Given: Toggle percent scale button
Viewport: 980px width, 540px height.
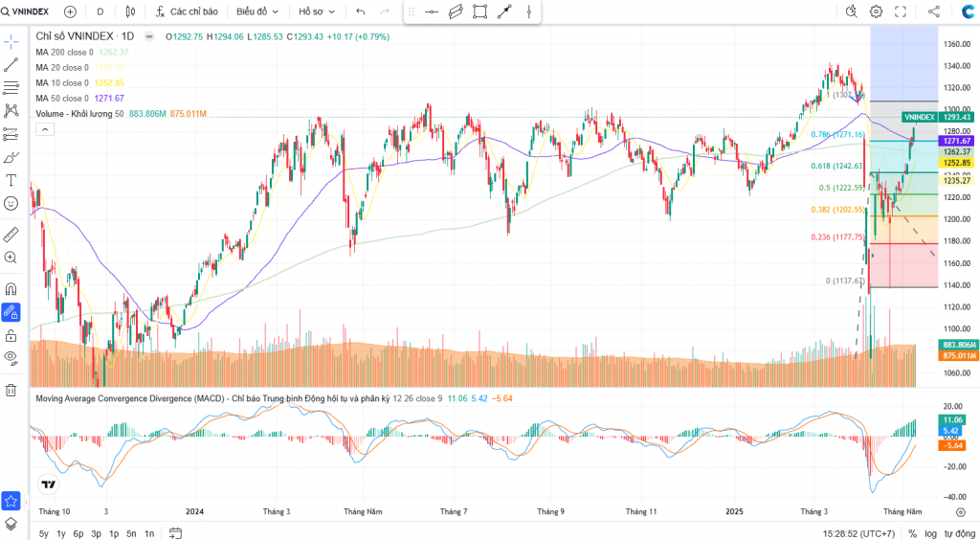Looking at the screenshot, I should coord(912,533).
